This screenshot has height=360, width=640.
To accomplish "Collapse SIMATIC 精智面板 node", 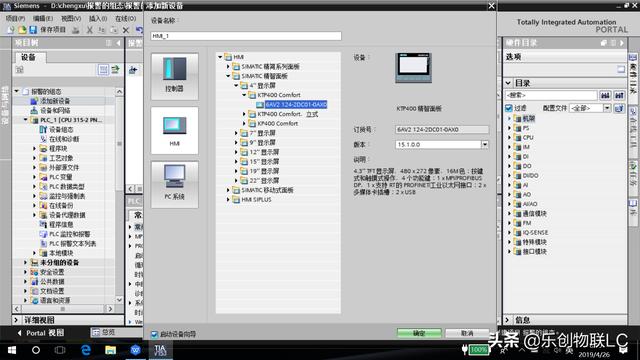I will [x=228, y=76].
